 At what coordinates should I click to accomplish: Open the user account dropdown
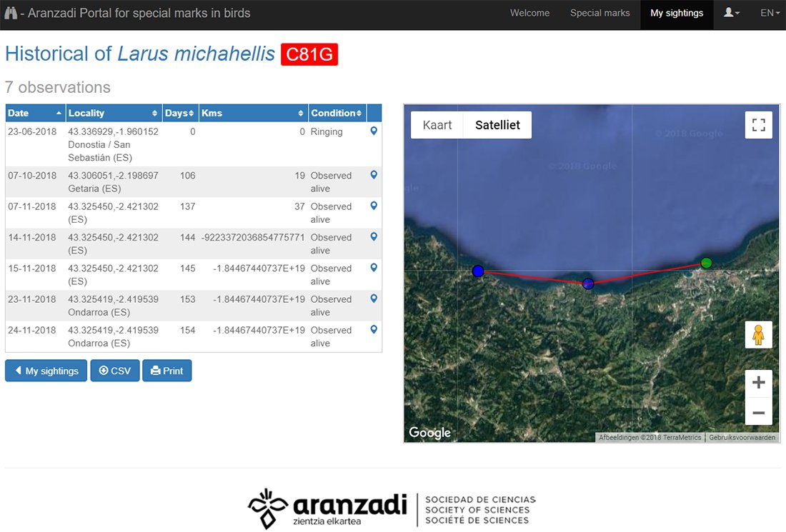point(731,13)
